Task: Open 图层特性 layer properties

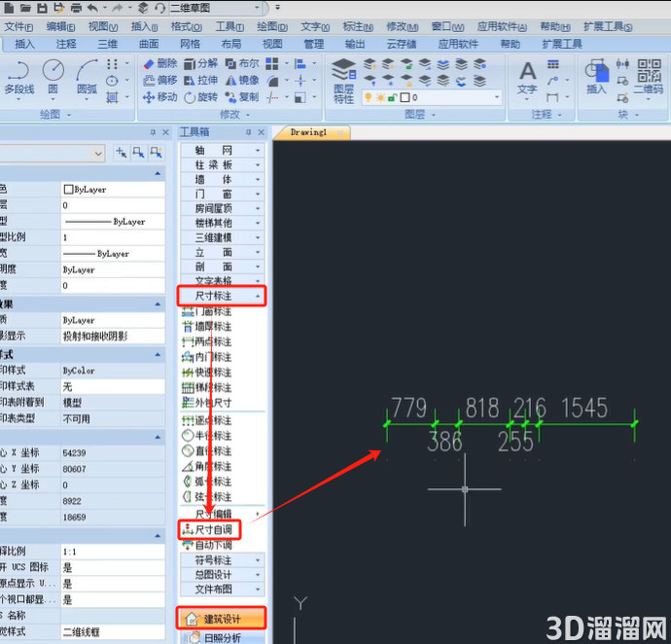Action: tap(344, 82)
